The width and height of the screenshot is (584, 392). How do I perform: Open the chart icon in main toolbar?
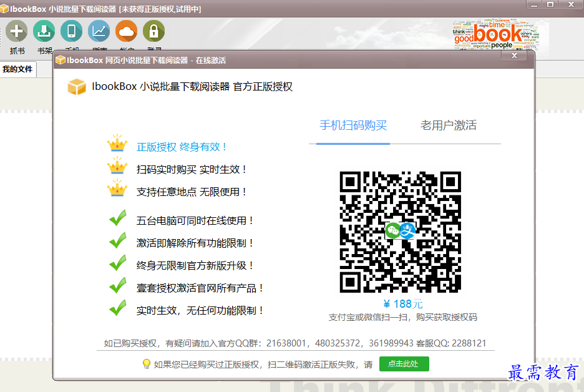(99, 31)
